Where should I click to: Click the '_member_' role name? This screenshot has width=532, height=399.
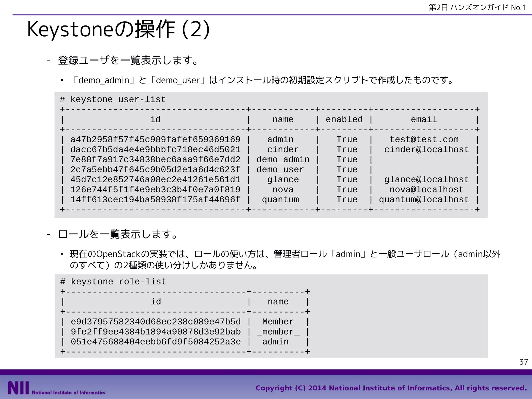[x=278, y=332]
